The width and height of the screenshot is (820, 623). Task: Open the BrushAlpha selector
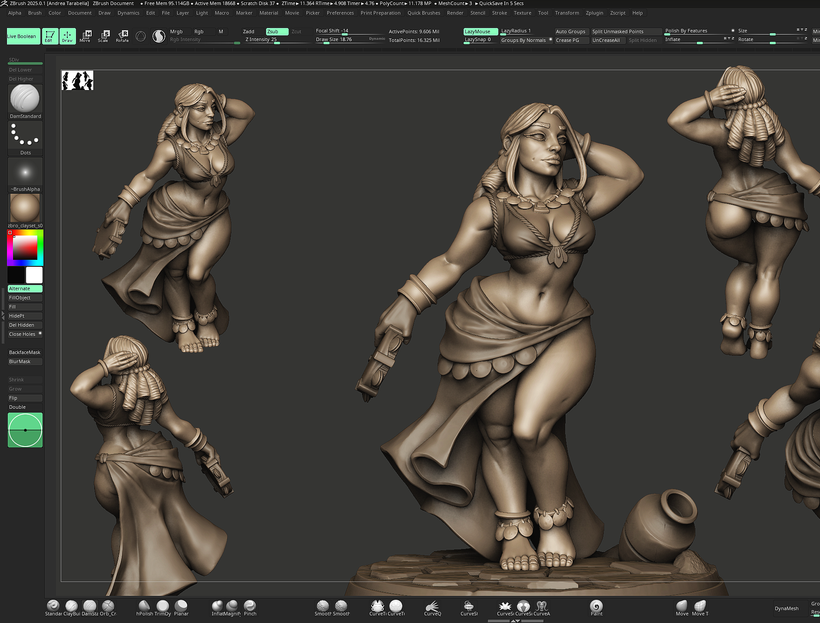coord(24,172)
